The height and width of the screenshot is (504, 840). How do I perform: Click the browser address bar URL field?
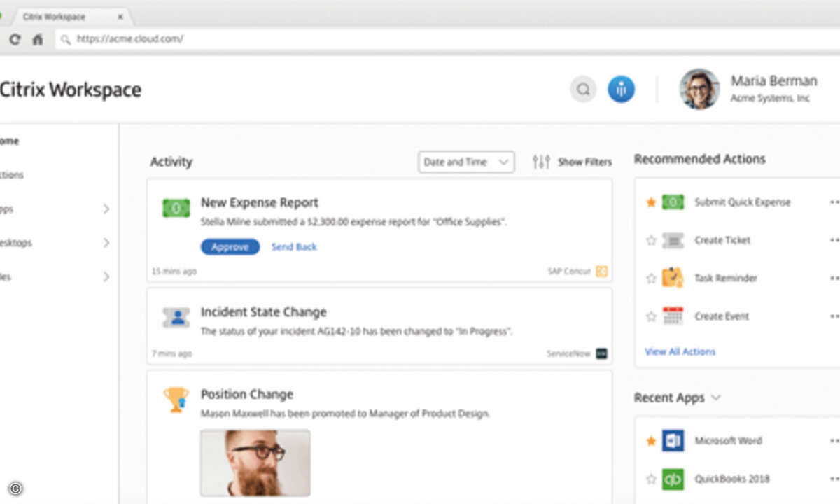[x=448, y=39]
